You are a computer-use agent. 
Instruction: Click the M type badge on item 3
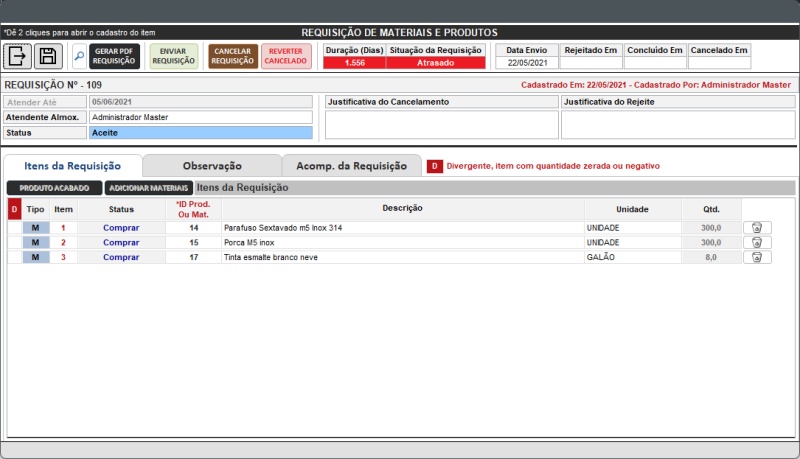35,257
